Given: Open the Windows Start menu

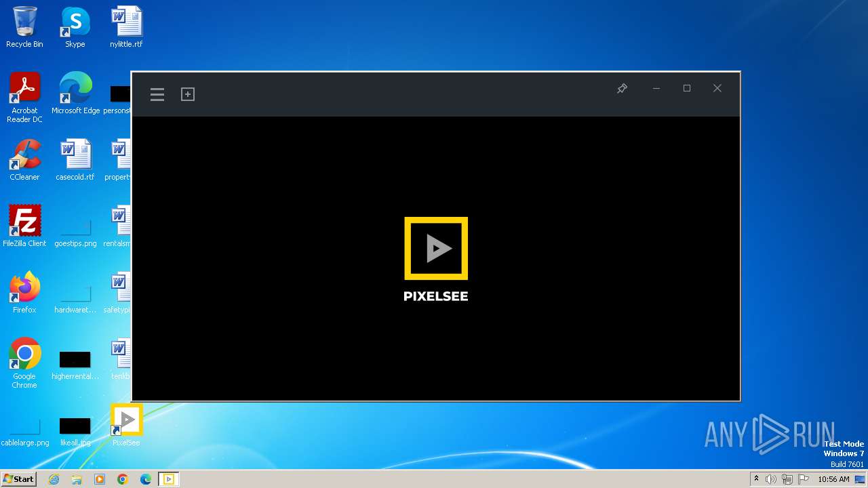Looking at the screenshot, I should click(x=18, y=479).
